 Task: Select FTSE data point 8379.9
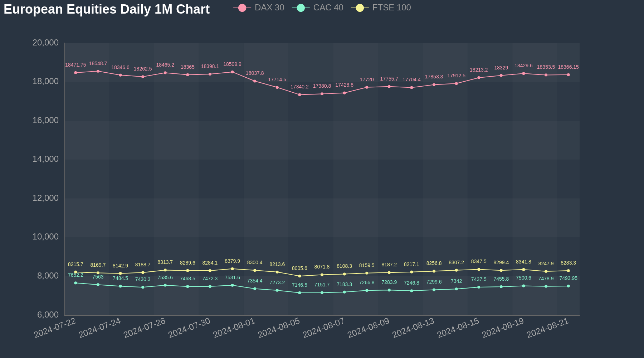(233, 269)
